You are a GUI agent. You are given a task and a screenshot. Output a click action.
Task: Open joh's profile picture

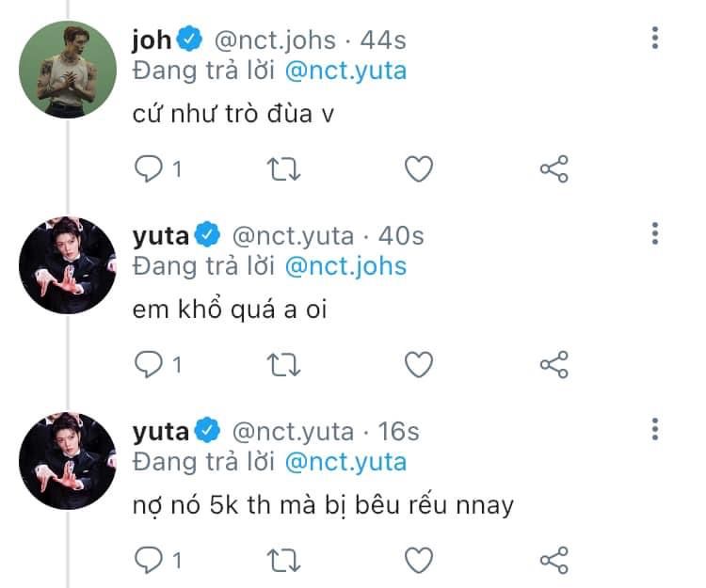click(68, 70)
